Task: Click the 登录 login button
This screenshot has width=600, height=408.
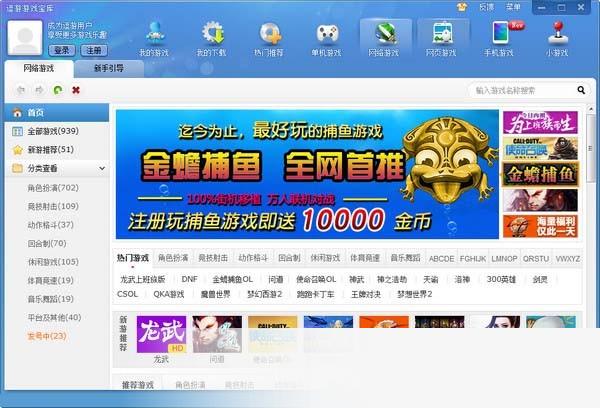Action: point(62,50)
